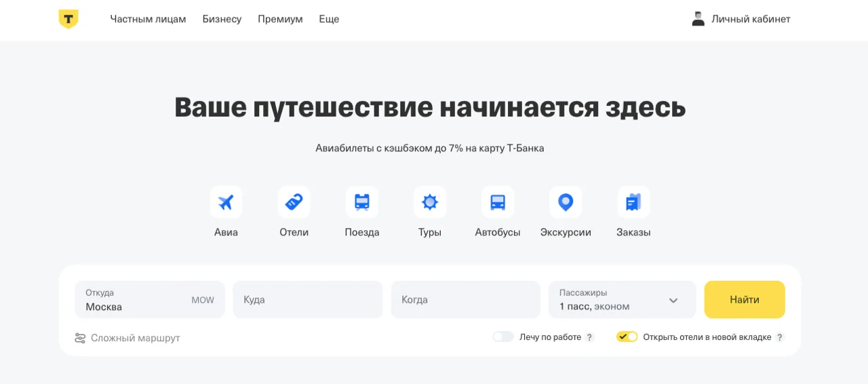Choose the Поезда train icon
Image resolution: width=868 pixels, height=384 pixels.
pyautogui.click(x=362, y=202)
